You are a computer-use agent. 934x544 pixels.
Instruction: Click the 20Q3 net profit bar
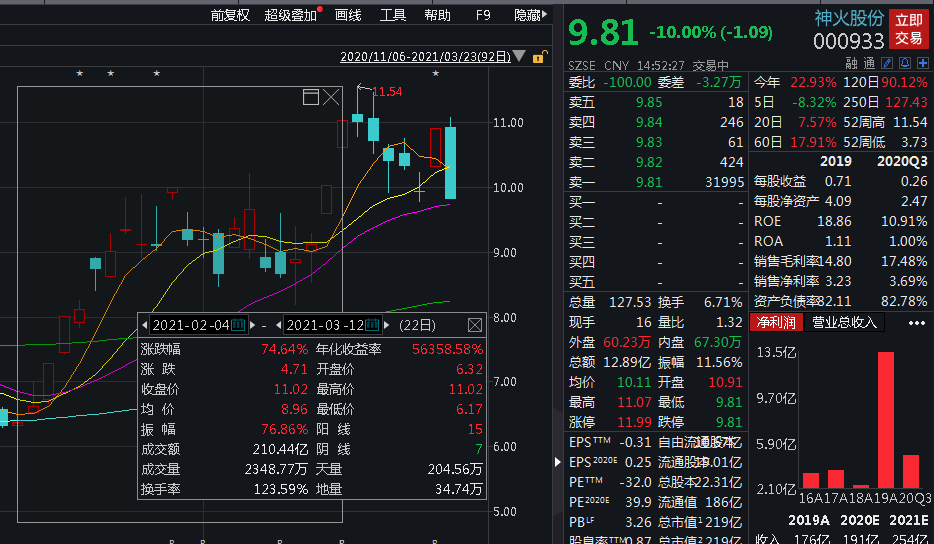point(911,471)
